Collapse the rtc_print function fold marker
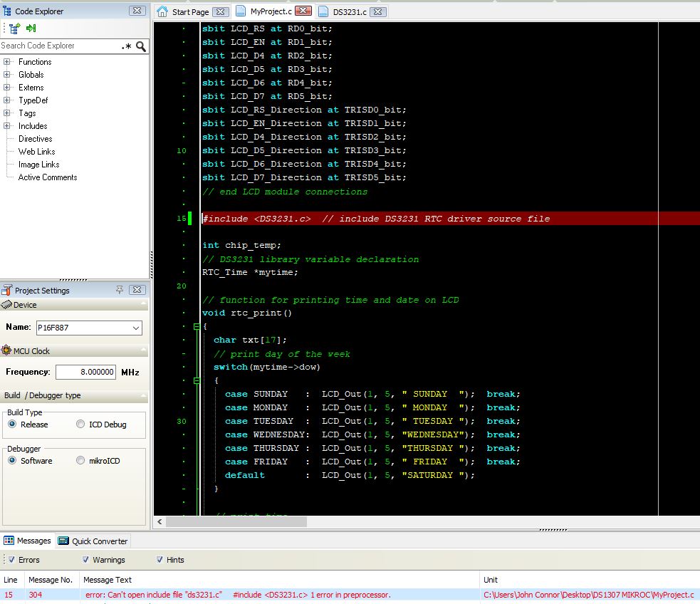Screen dimensions: 700x604 [197, 327]
